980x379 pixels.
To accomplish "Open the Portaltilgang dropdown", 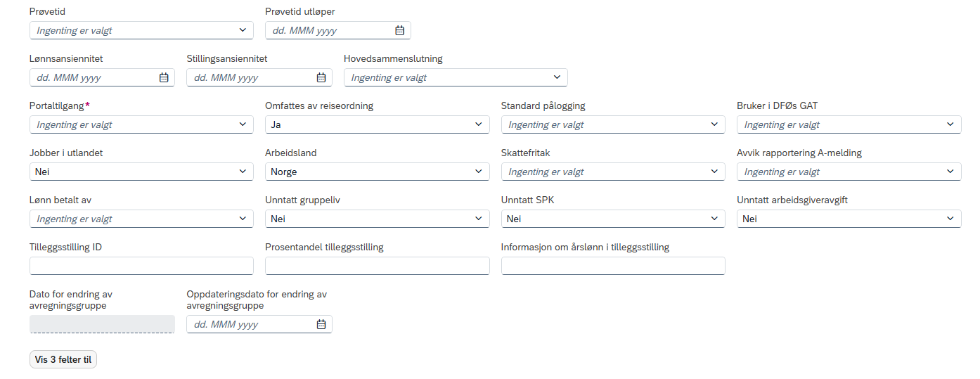I will point(141,124).
